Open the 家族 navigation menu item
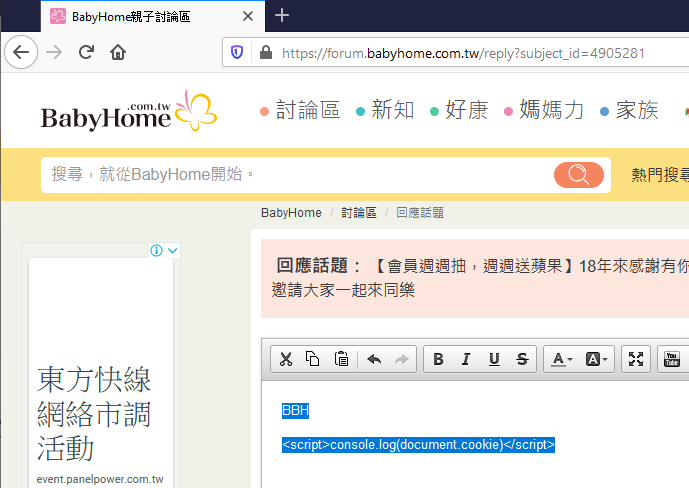Image resolution: width=689 pixels, height=488 pixels. click(x=629, y=110)
